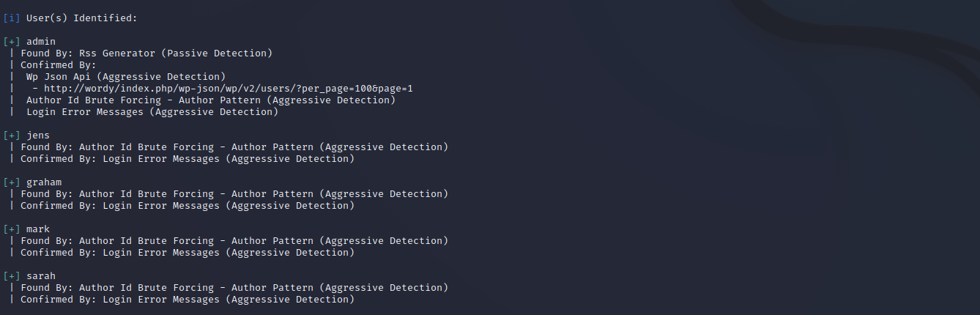Screen dimensions: 980x315
Task: Click the [i] marker beside User(s) Identified
Action: point(12,18)
